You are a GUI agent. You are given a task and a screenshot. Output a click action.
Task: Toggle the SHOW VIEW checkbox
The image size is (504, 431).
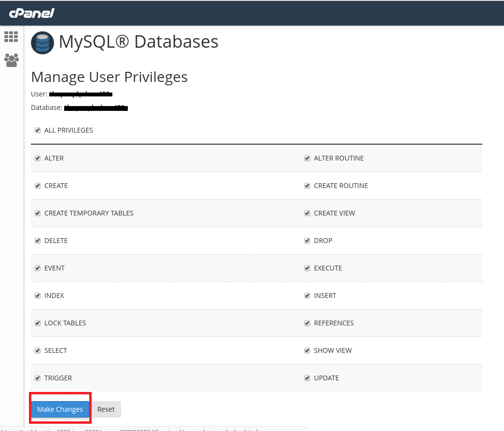(x=307, y=350)
